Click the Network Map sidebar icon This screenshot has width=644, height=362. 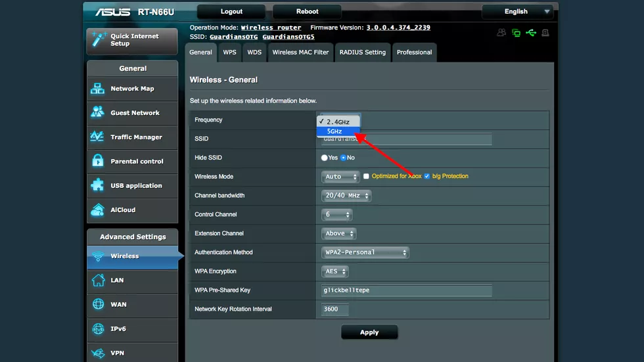[98, 89]
